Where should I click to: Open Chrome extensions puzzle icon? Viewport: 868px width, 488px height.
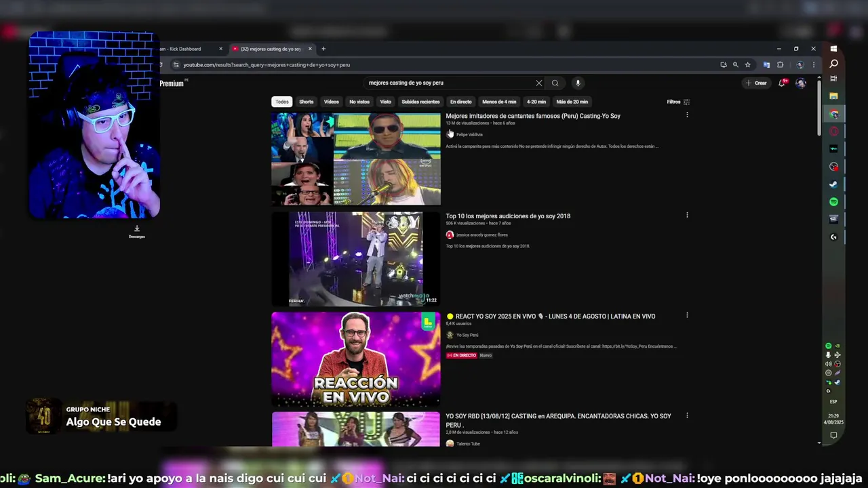tap(780, 65)
